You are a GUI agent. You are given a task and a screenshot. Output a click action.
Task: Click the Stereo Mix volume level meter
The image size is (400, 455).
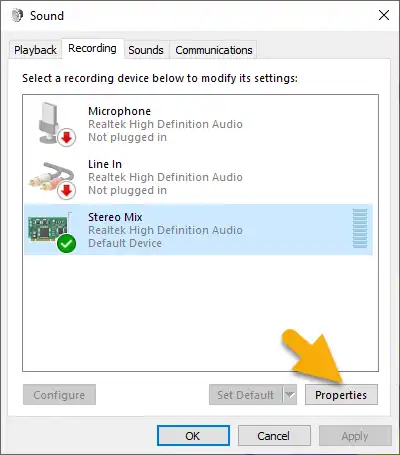click(x=360, y=229)
